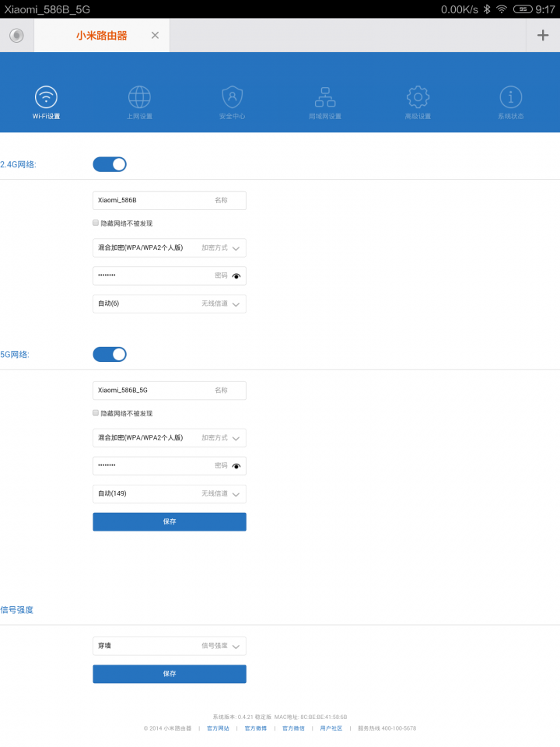
Task: Click the Xiaomi_586B_5G status bar title
Action: tap(47, 9)
